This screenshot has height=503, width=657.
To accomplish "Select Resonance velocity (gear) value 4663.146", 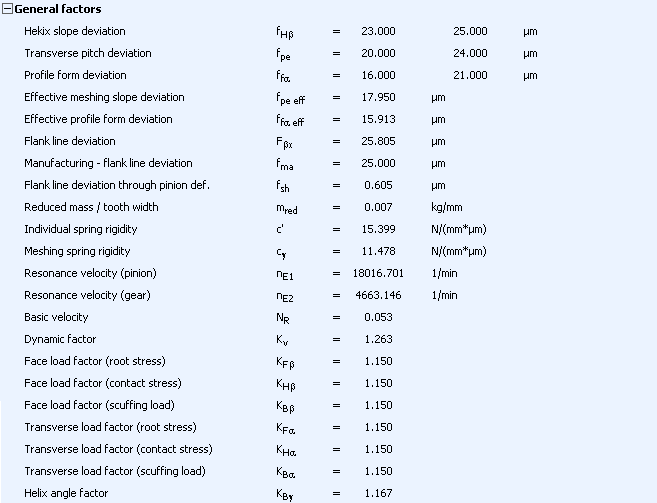I will [x=378, y=295].
